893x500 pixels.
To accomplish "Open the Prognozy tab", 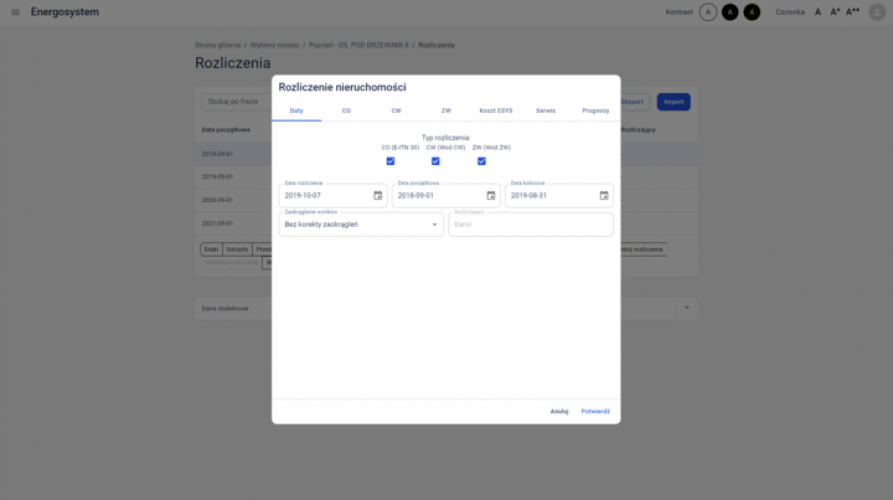I will point(595,110).
